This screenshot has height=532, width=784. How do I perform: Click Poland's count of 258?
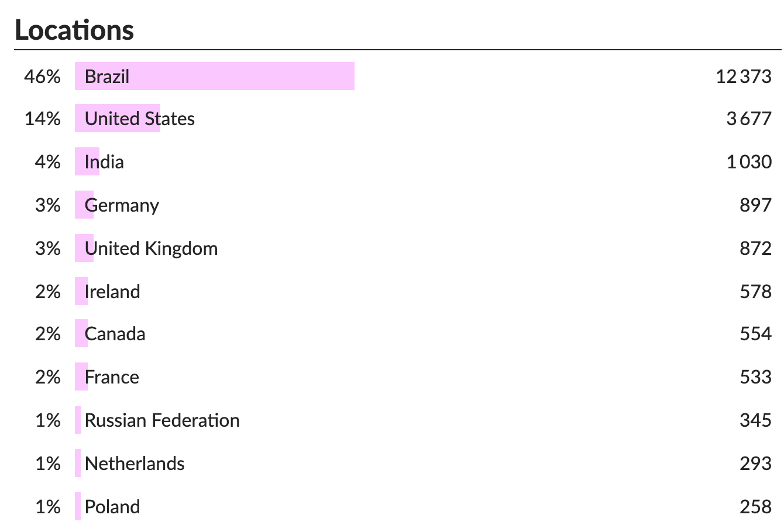755,507
